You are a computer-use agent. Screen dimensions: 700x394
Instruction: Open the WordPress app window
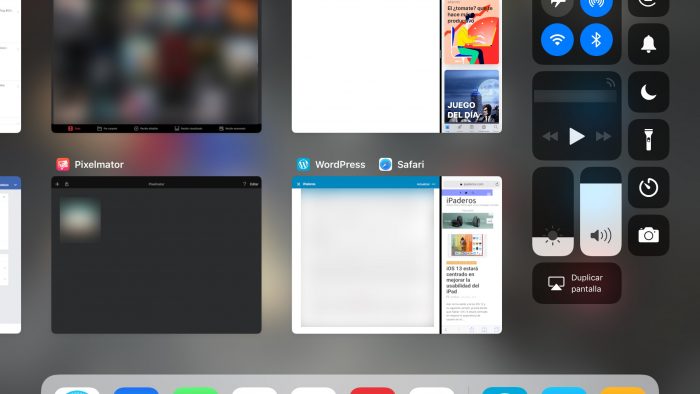366,255
